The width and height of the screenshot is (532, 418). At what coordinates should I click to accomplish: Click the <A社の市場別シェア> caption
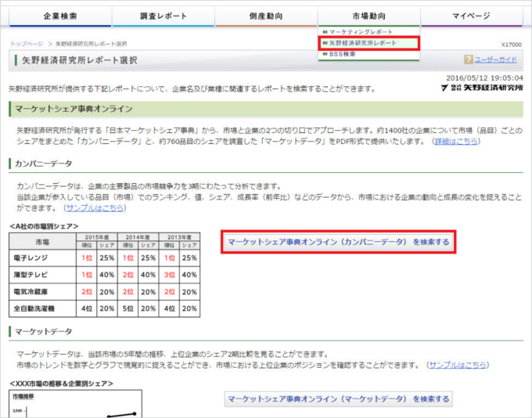44,226
